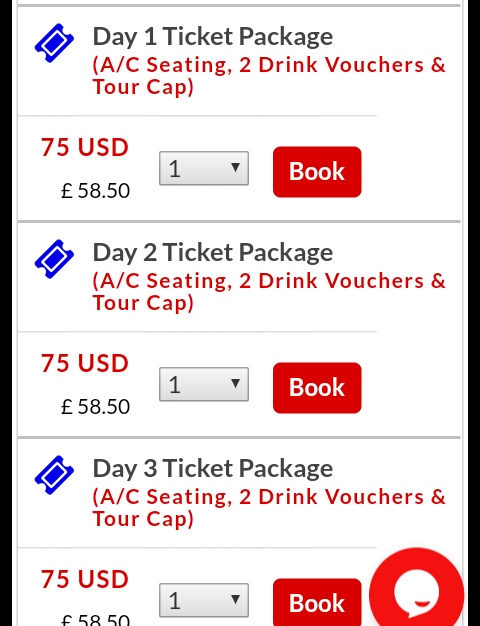The width and height of the screenshot is (480, 626).
Task: Select the Day 3 Ticket Package title
Action: point(212,469)
